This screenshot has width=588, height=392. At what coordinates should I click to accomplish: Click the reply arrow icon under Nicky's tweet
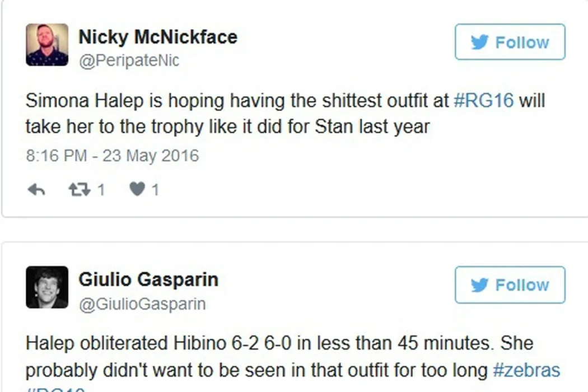tap(36, 190)
